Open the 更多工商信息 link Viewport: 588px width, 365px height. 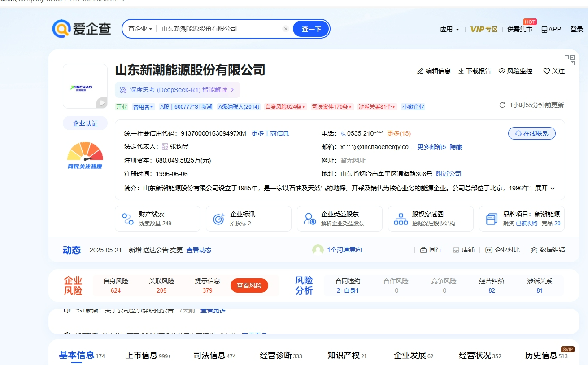pos(270,133)
